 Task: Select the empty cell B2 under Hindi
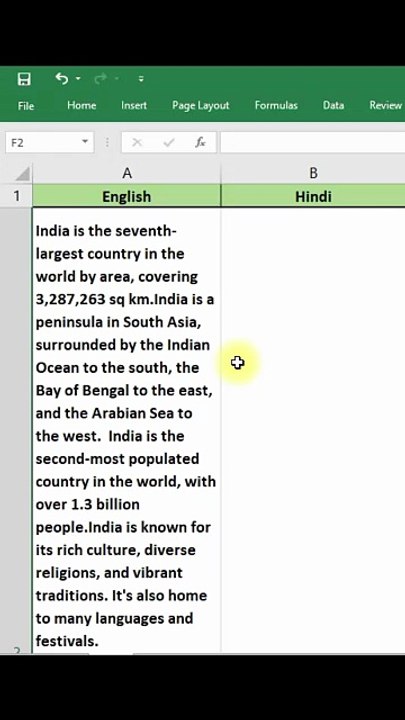click(x=313, y=430)
